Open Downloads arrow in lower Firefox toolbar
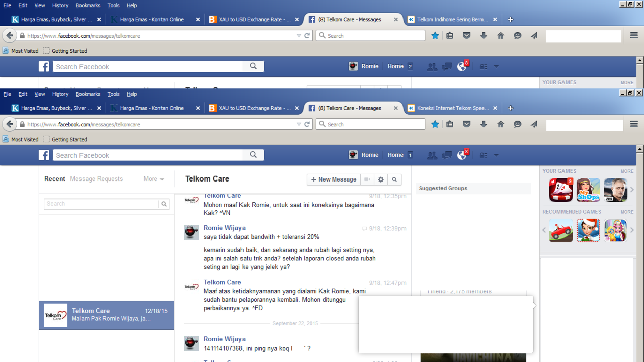Viewport: 644px width, 362px height. point(484,124)
